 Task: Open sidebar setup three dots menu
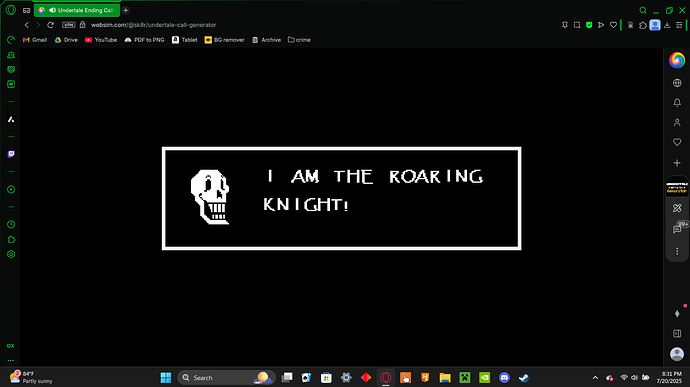click(11, 360)
